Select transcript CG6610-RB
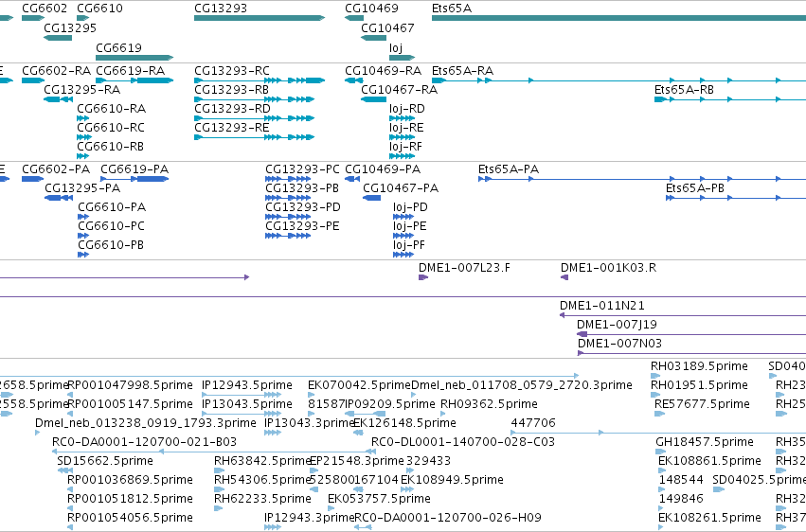 pos(110,147)
